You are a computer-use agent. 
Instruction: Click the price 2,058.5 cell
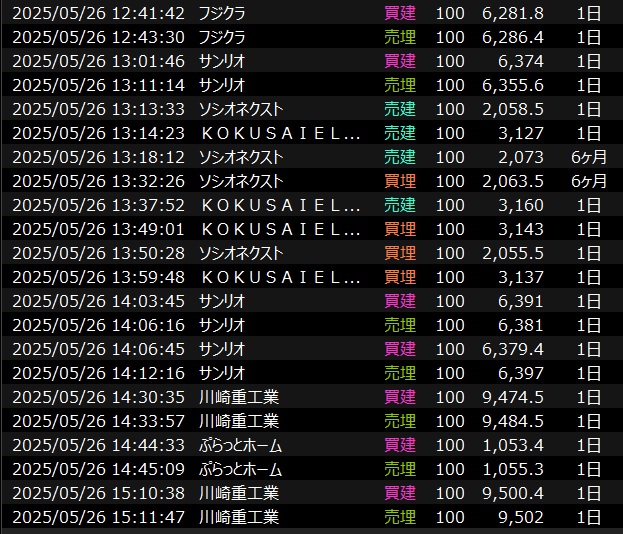pyautogui.click(x=513, y=109)
